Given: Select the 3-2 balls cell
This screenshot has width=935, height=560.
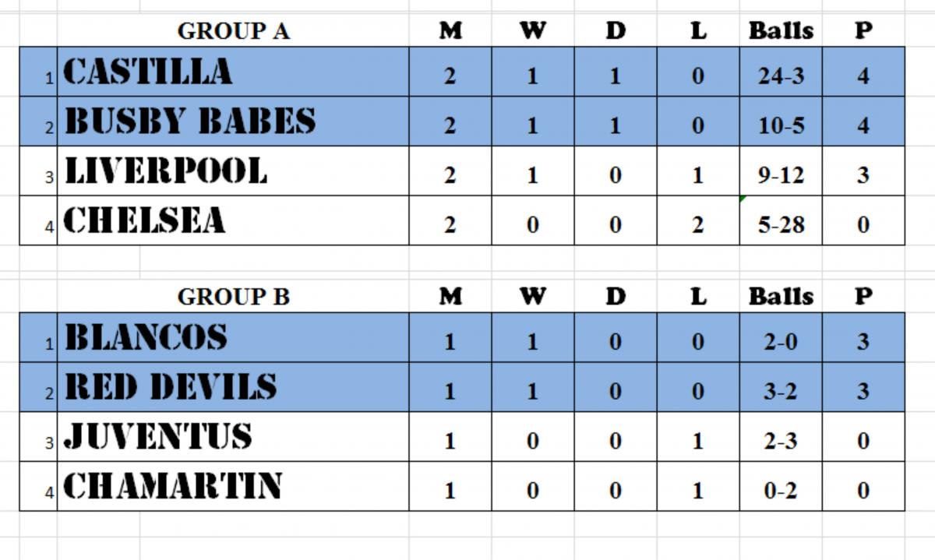Looking at the screenshot, I should [781, 391].
